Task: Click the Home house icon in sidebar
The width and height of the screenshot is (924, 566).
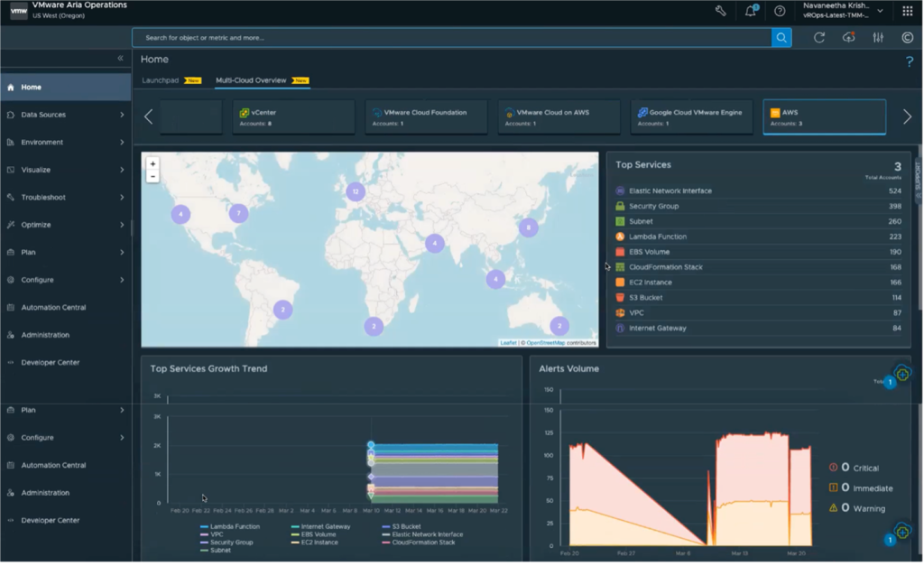Action: 11,88
